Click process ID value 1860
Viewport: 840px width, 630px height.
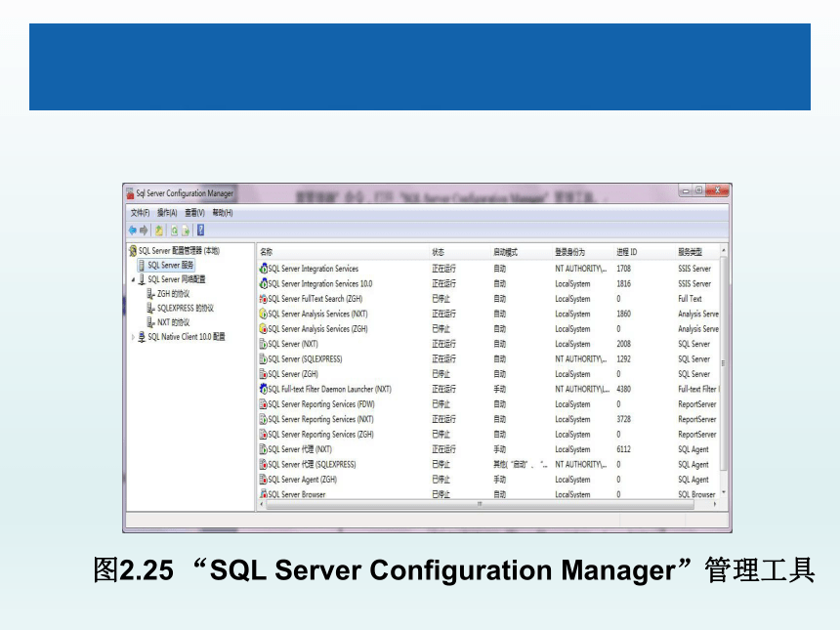coord(623,314)
